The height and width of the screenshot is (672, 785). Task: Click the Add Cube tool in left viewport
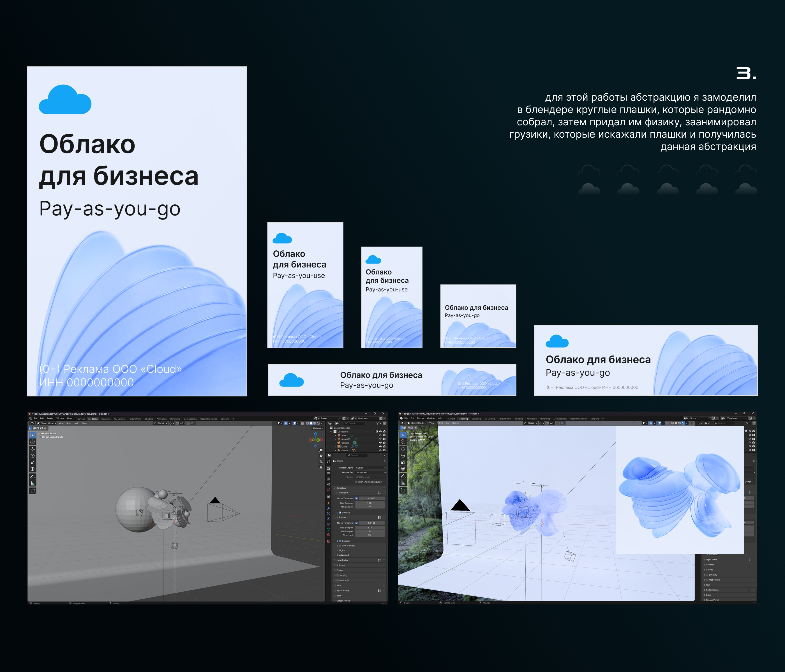pyautogui.click(x=33, y=491)
